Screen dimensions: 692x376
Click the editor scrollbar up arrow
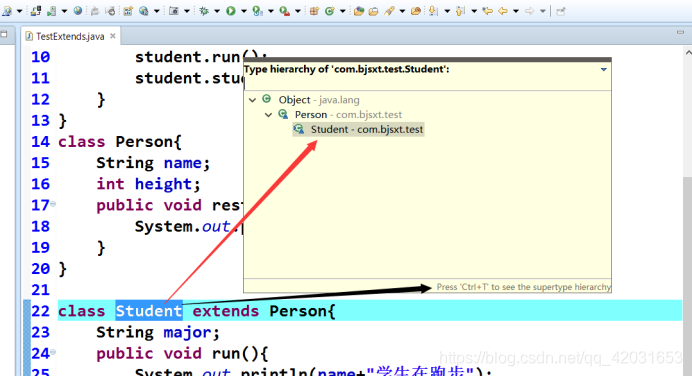coord(688,52)
